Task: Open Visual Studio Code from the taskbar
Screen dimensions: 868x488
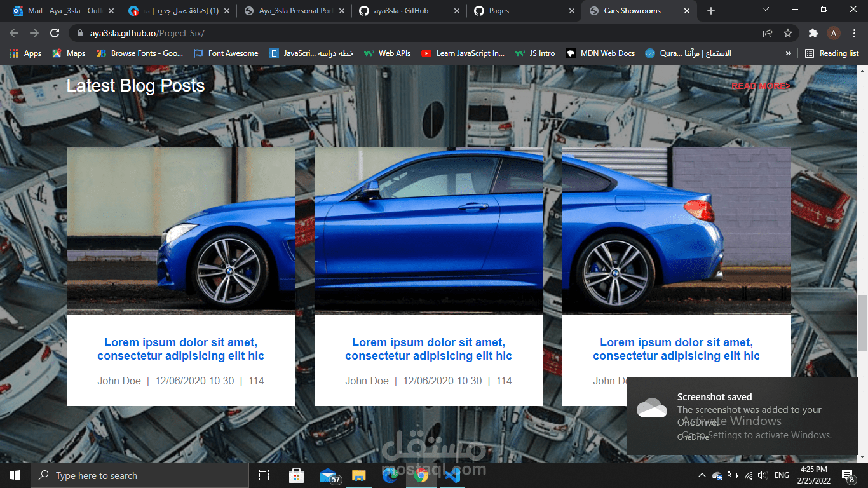Action: click(452, 475)
